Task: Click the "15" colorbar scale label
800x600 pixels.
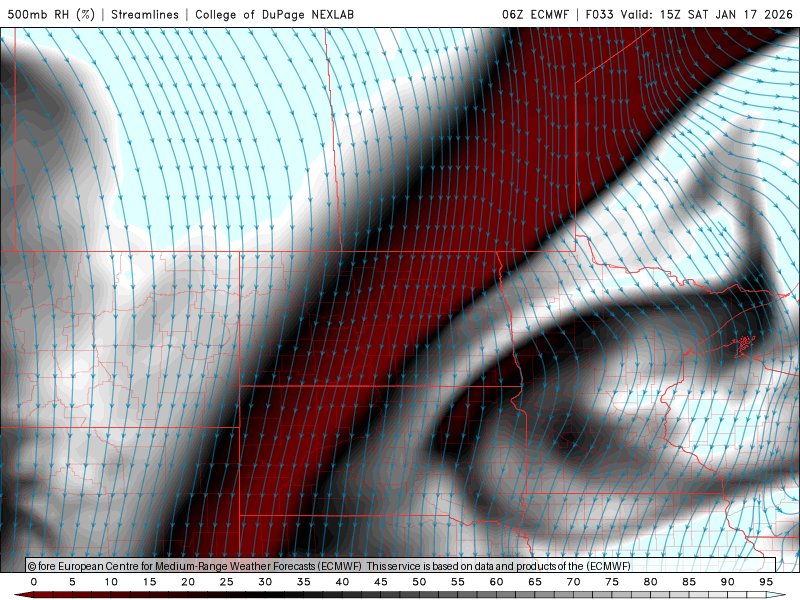Action: tap(149, 582)
